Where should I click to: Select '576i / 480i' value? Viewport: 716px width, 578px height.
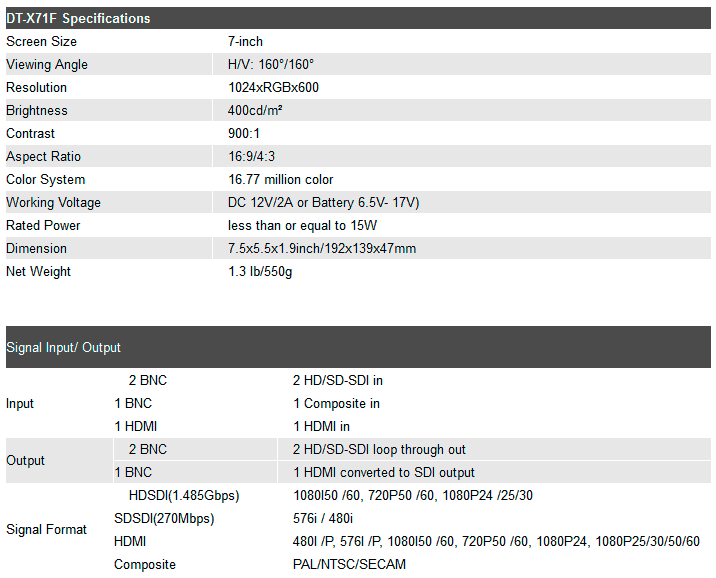coord(323,519)
